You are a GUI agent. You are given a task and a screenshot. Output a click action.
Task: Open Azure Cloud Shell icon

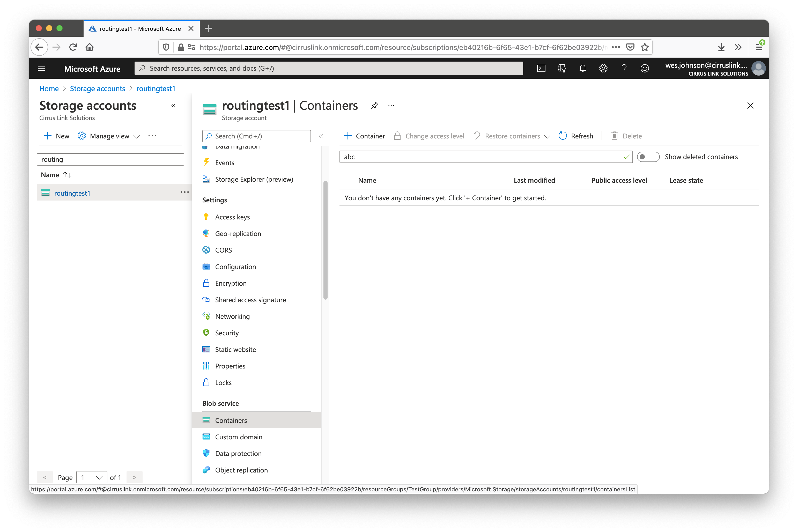pyautogui.click(x=541, y=69)
